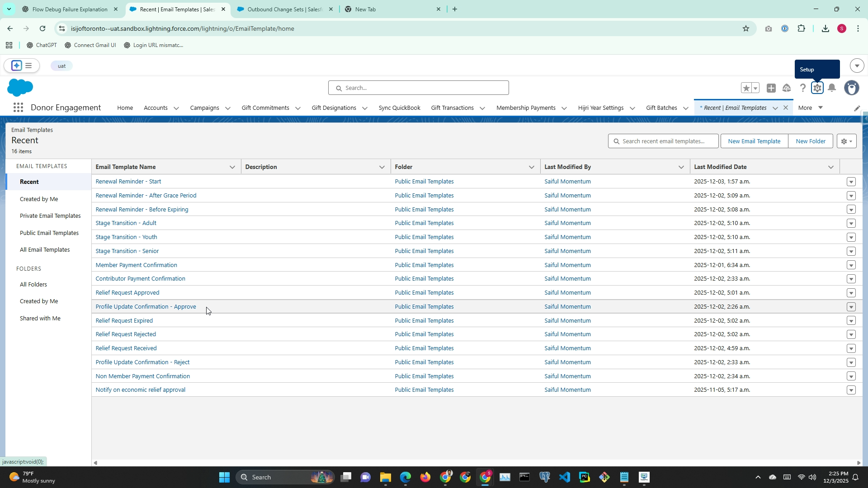The width and height of the screenshot is (868, 488).
Task: Expand the Campaigns nav dropdown
Action: (228, 108)
